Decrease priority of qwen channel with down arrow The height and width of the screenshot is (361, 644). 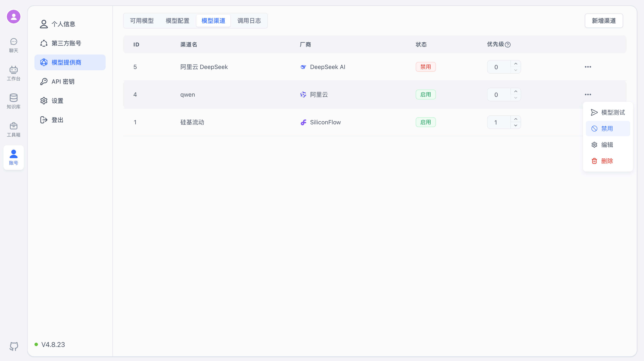click(516, 98)
